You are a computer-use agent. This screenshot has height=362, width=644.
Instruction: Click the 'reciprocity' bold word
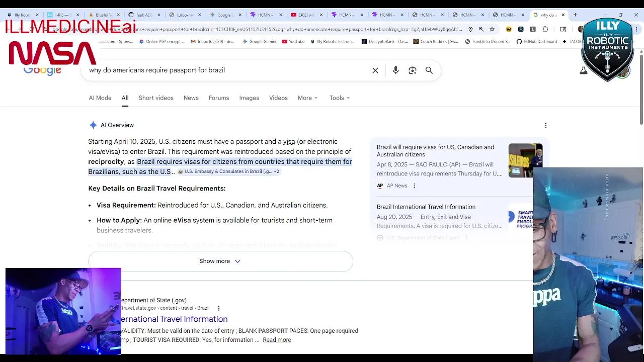[x=106, y=162]
